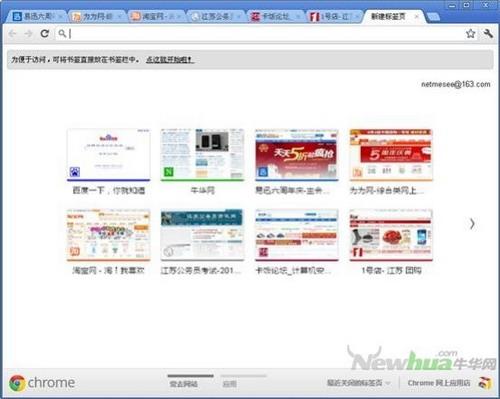Close the 1号店 tab

tap(357, 16)
